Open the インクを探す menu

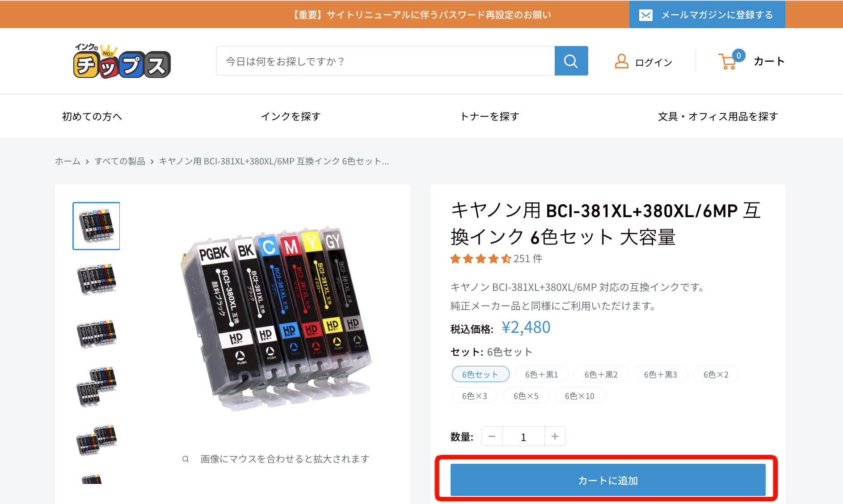click(291, 116)
